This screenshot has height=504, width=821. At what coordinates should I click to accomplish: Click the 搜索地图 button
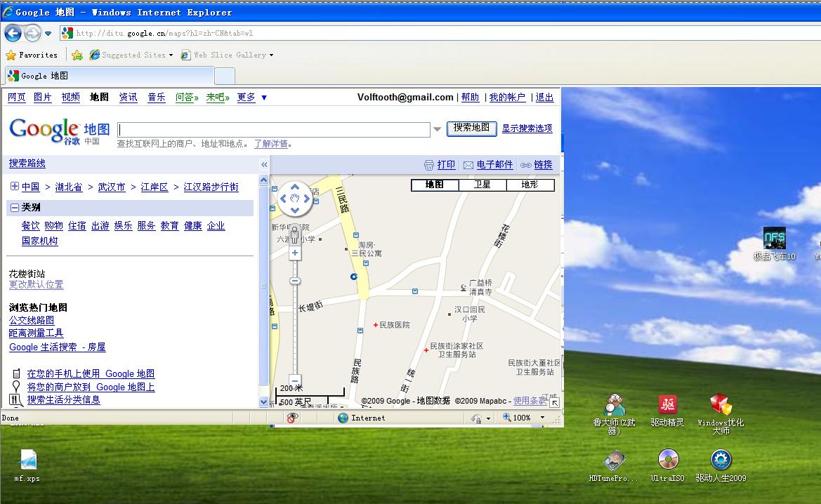(x=471, y=128)
